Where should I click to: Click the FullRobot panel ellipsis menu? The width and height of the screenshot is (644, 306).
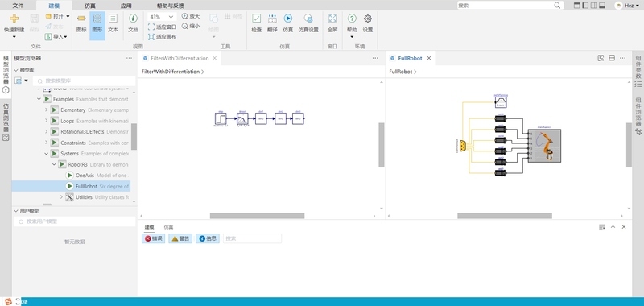point(622,58)
